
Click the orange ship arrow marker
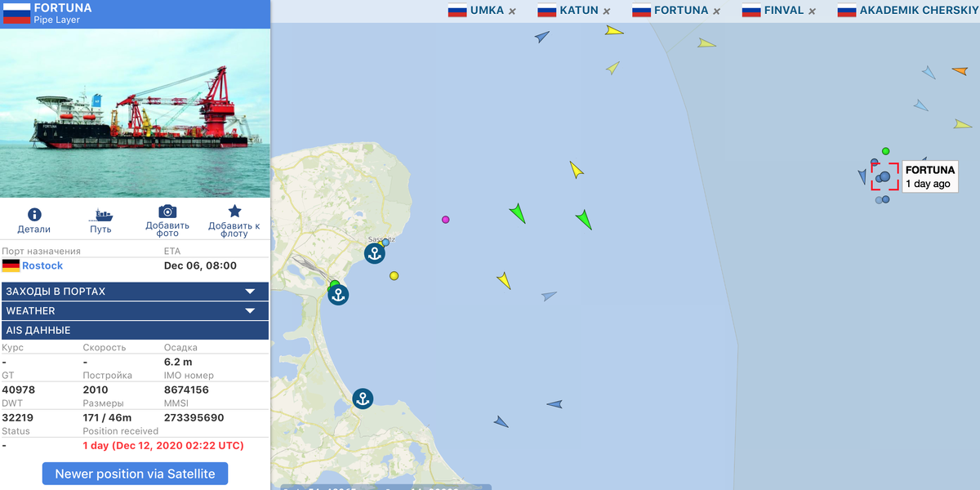point(960,72)
